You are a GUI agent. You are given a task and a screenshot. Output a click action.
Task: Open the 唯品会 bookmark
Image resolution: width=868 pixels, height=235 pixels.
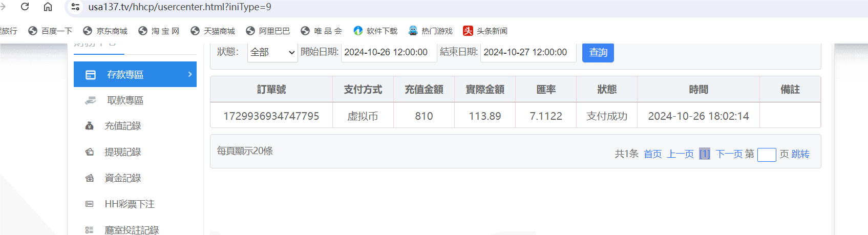(x=322, y=31)
